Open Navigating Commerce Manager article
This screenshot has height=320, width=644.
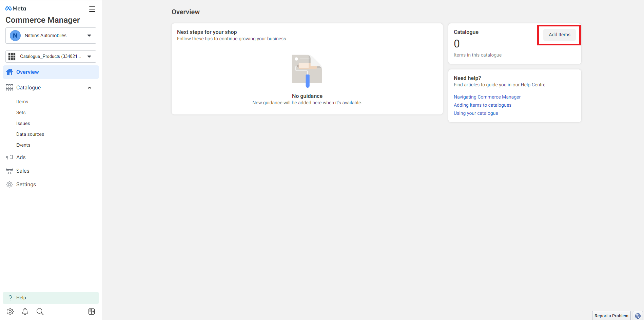point(487,97)
